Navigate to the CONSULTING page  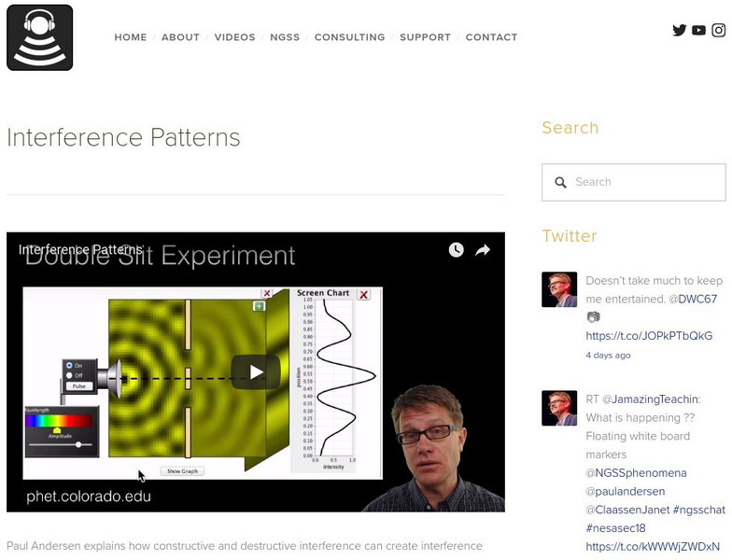[x=349, y=37]
